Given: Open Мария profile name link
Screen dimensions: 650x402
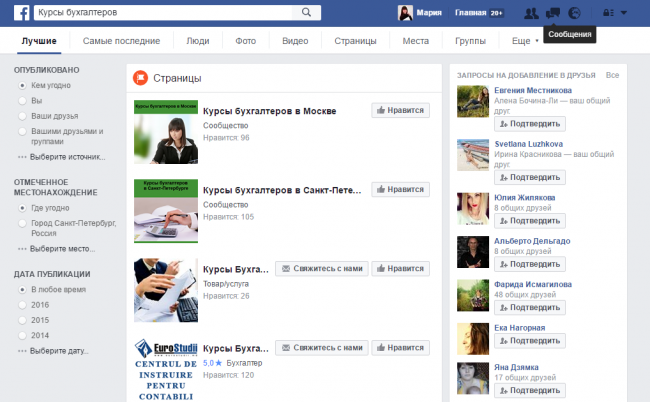Looking at the screenshot, I should [x=429, y=13].
